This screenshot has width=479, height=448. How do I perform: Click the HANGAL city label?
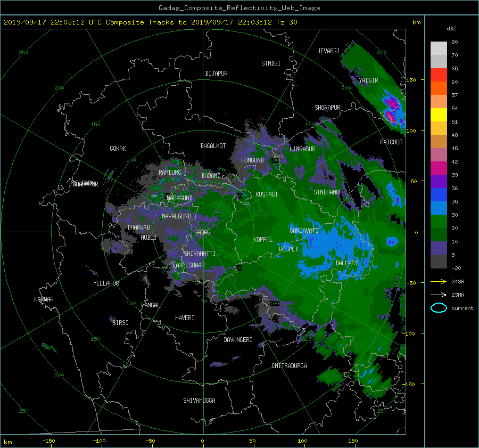coord(150,305)
